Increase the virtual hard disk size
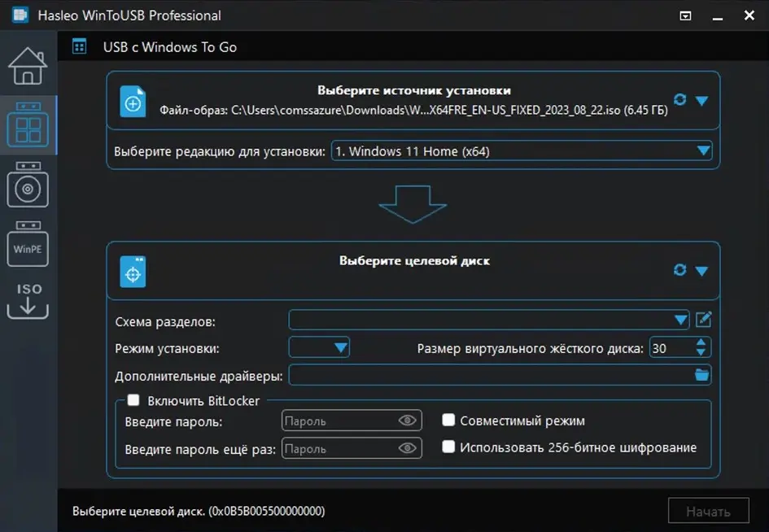The height and width of the screenshot is (532, 769). click(x=701, y=343)
